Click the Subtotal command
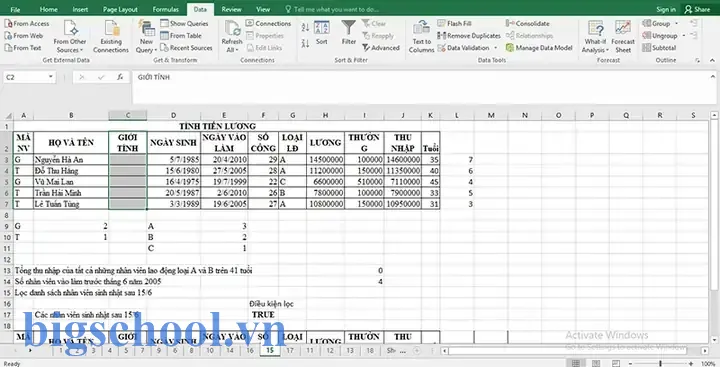 659,47
